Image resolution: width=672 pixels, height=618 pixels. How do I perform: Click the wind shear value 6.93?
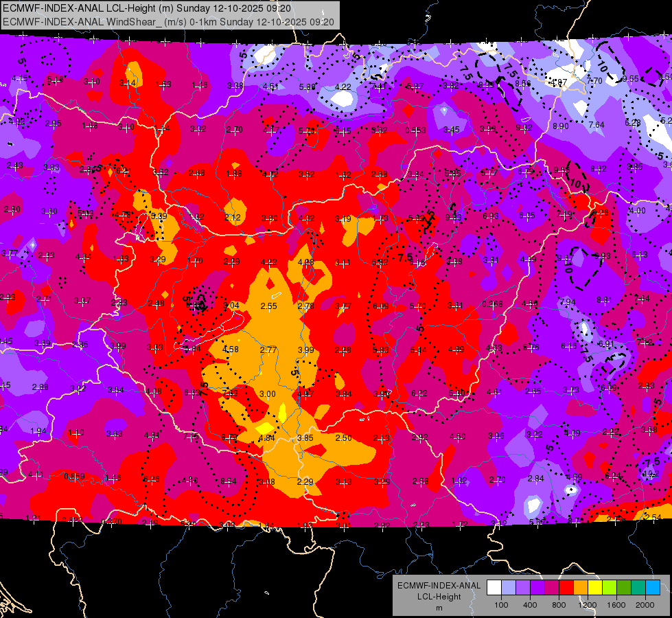coord(491,216)
